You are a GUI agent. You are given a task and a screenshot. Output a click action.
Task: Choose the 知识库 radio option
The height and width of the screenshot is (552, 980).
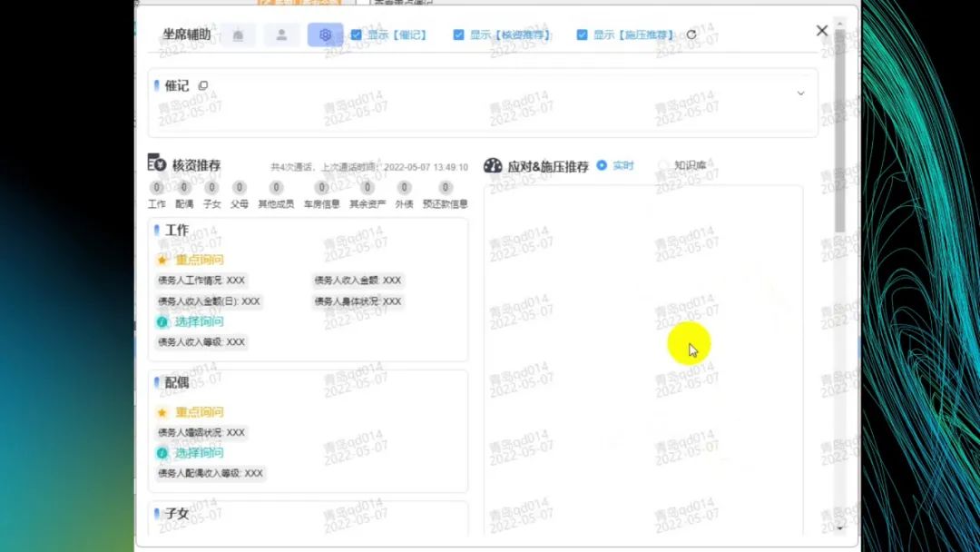[x=663, y=165]
